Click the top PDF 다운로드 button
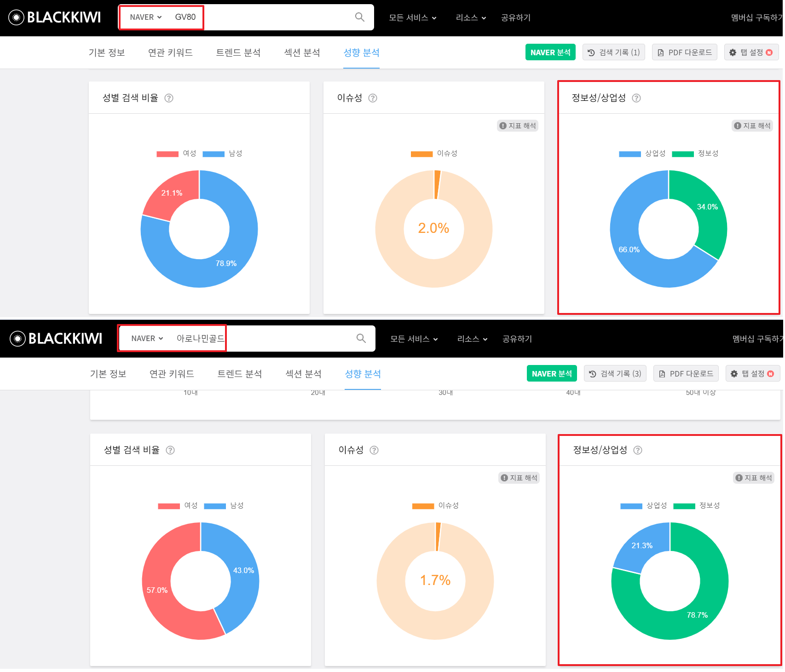The image size is (785, 672). pyautogui.click(x=685, y=52)
